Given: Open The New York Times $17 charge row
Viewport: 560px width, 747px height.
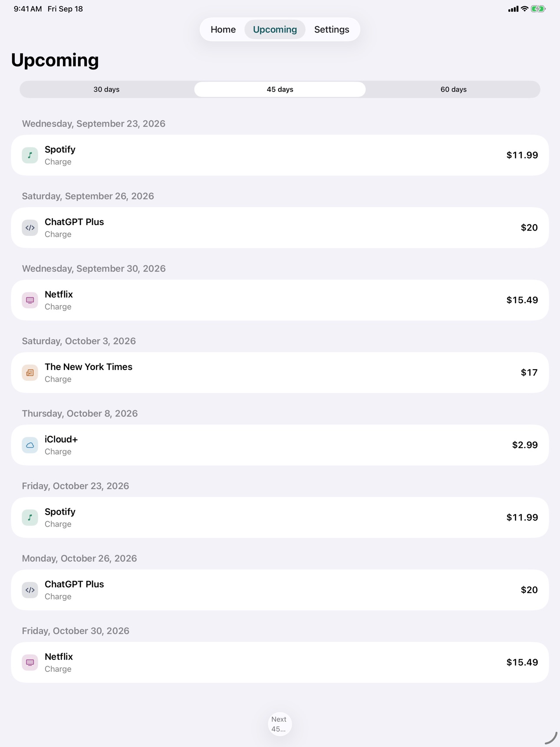Looking at the screenshot, I should 280,373.
